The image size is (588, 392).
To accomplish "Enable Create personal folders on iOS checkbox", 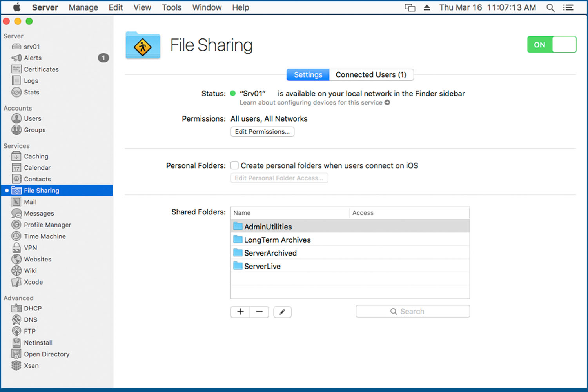I will click(234, 165).
